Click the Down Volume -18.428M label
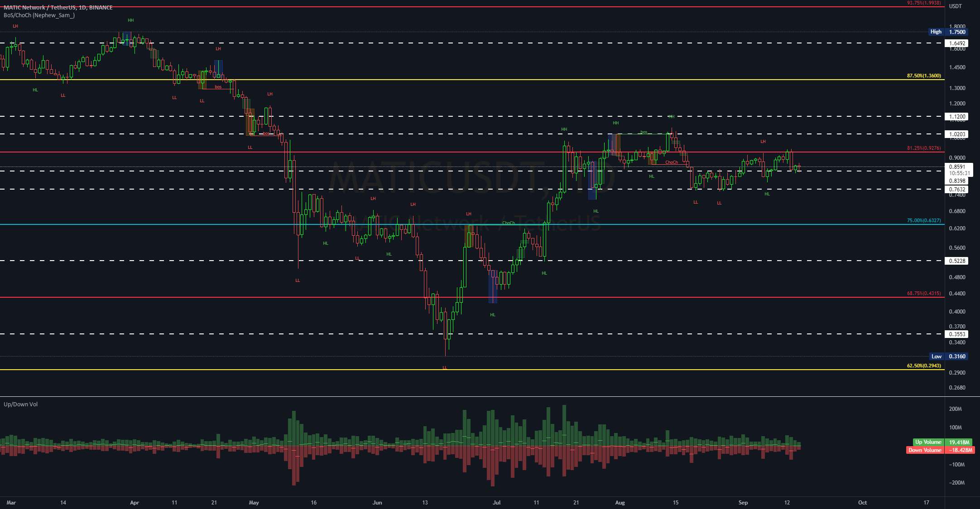 tap(940, 450)
